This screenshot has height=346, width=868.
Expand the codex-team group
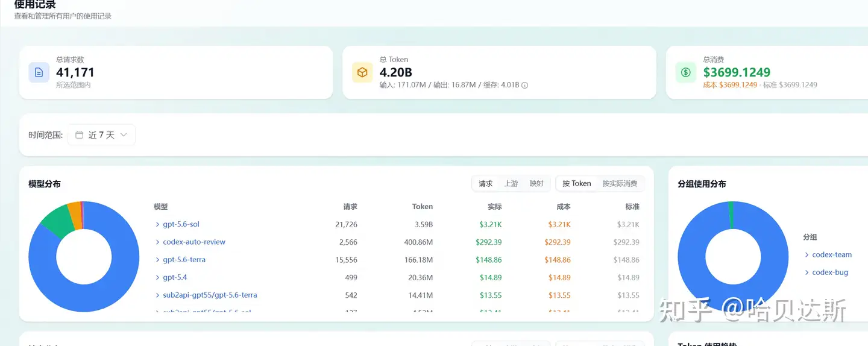point(807,255)
